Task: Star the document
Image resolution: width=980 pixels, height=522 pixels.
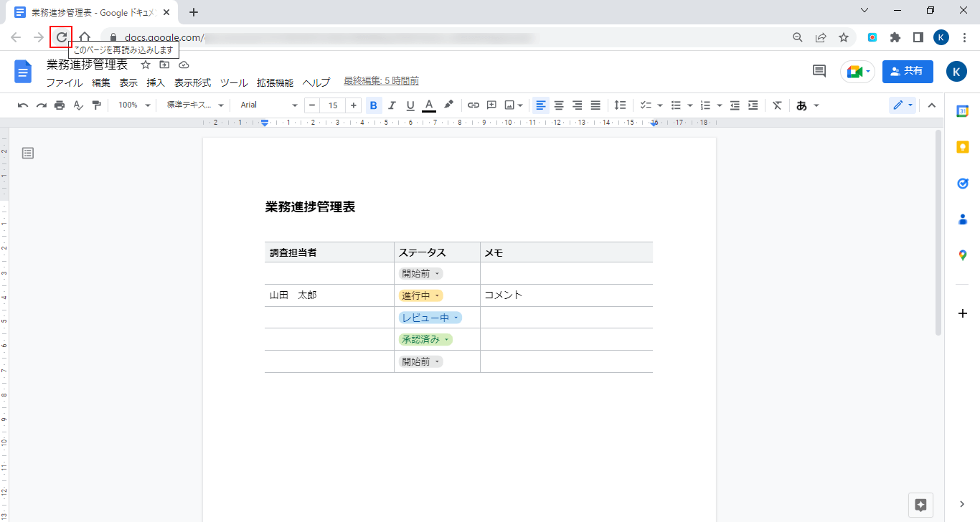Action: tap(146, 65)
